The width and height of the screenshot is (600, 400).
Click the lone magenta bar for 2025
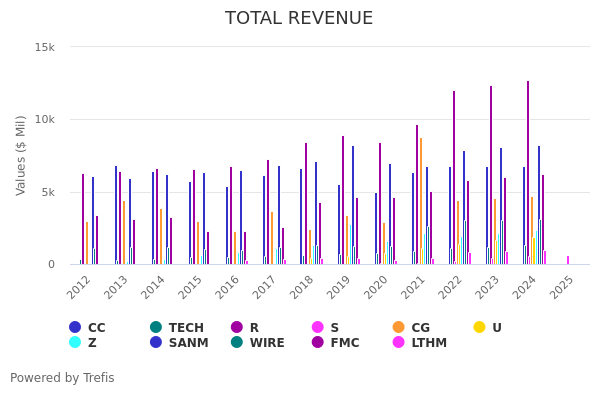pos(568,260)
